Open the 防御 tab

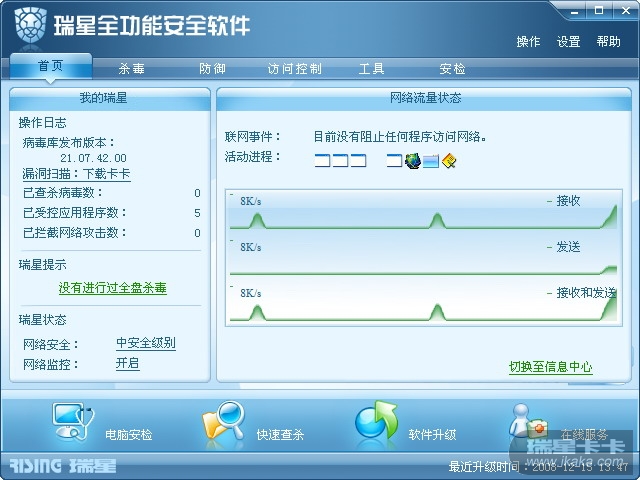pyautogui.click(x=212, y=69)
